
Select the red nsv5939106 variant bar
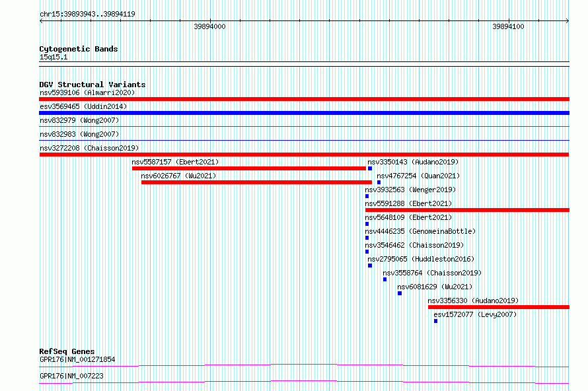coord(304,99)
